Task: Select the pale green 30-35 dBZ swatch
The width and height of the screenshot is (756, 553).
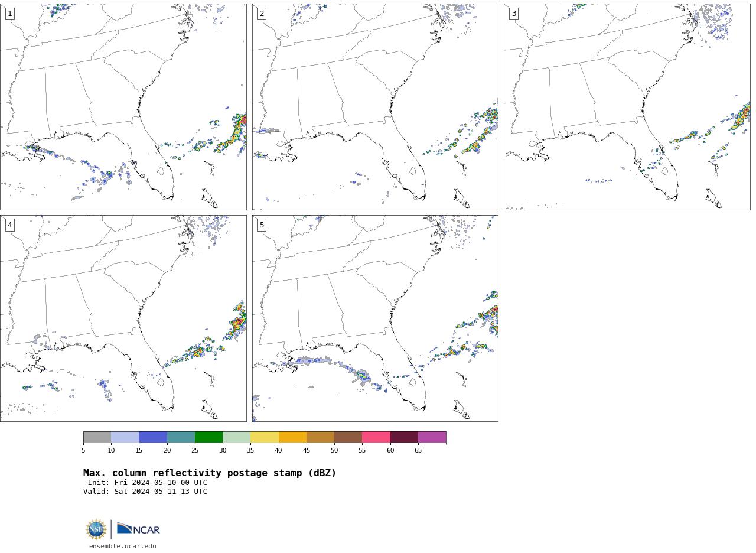Action: (x=236, y=437)
